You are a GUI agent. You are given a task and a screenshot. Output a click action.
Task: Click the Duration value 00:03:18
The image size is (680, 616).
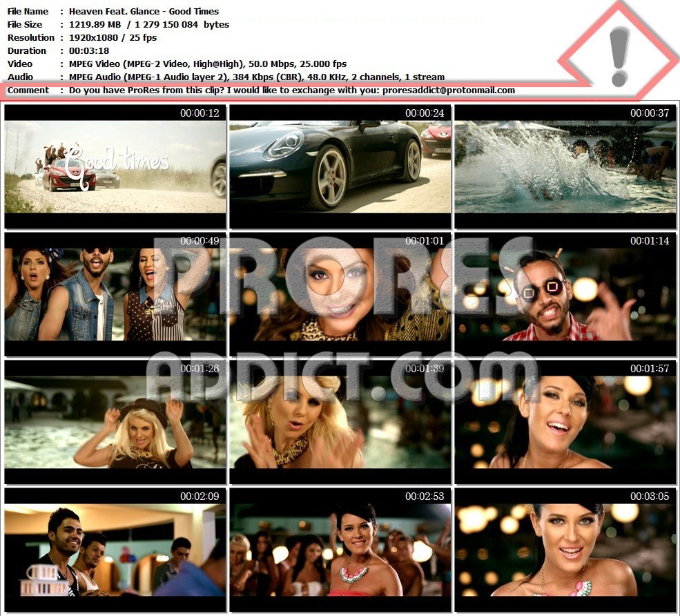pyautogui.click(x=89, y=50)
